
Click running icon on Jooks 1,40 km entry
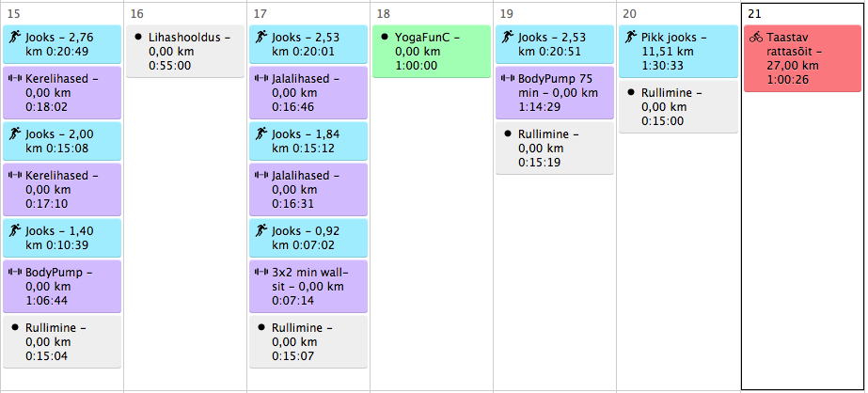pos(15,230)
